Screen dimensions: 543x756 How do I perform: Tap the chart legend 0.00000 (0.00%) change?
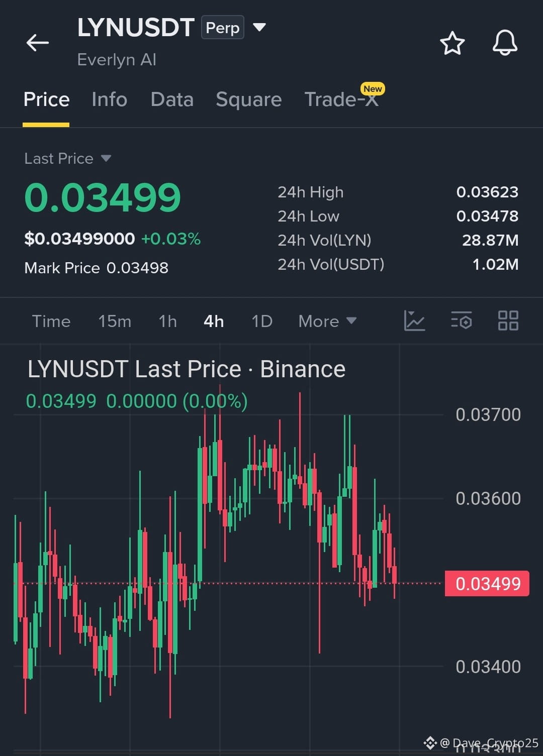pyautogui.click(x=177, y=401)
